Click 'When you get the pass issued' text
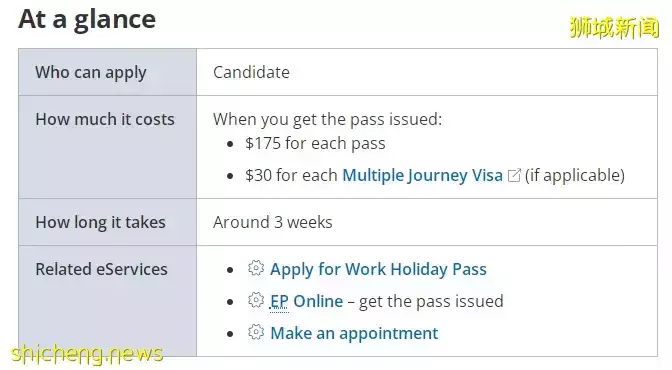This screenshot has height=370, width=672. (327, 119)
